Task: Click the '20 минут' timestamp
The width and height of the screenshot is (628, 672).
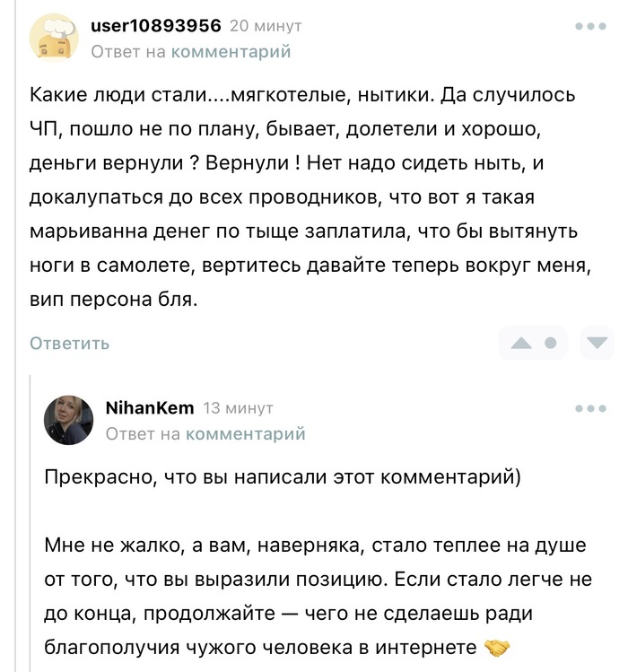Action: coord(266,26)
